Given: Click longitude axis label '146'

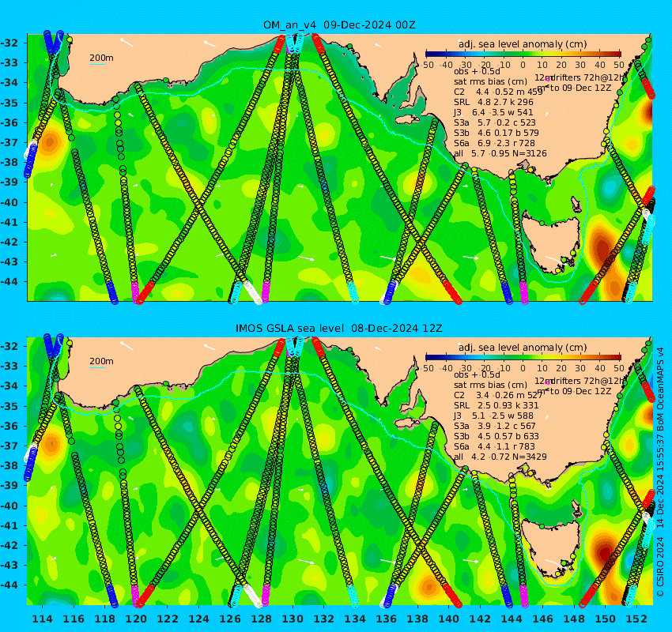Looking at the screenshot, I should point(542,619).
